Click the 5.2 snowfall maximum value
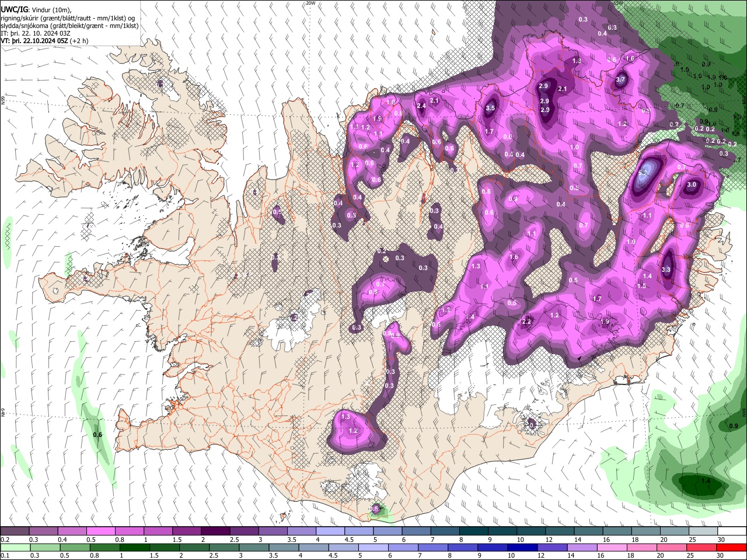 pos(643,173)
